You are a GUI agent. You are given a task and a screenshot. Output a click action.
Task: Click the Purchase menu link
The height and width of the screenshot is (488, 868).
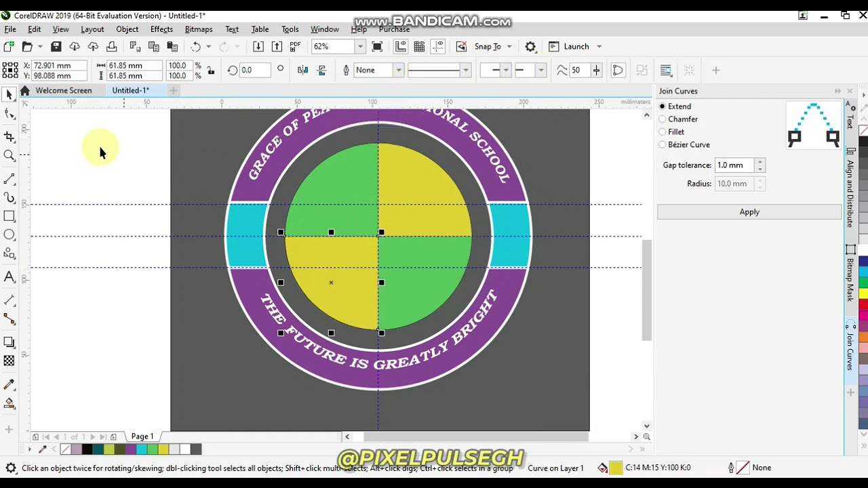pyautogui.click(x=394, y=29)
